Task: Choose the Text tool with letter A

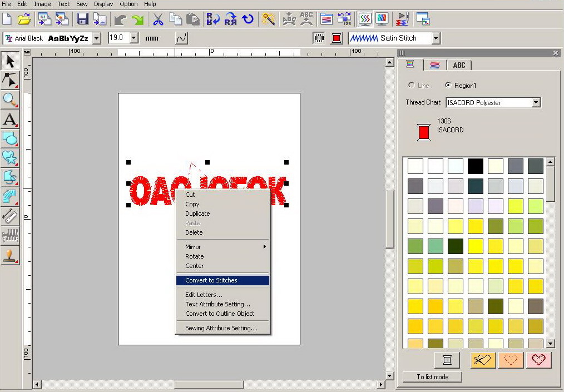Action: pyautogui.click(x=10, y=119)
